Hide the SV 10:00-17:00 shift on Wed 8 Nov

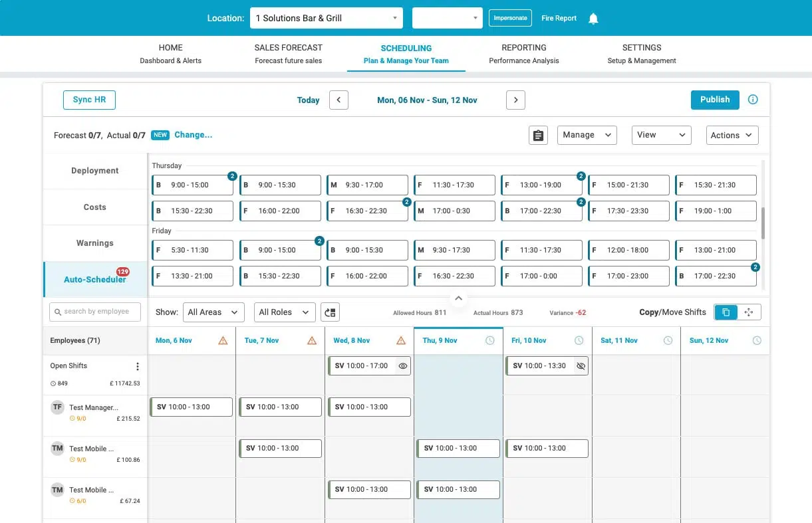click(x=403, y=366)
